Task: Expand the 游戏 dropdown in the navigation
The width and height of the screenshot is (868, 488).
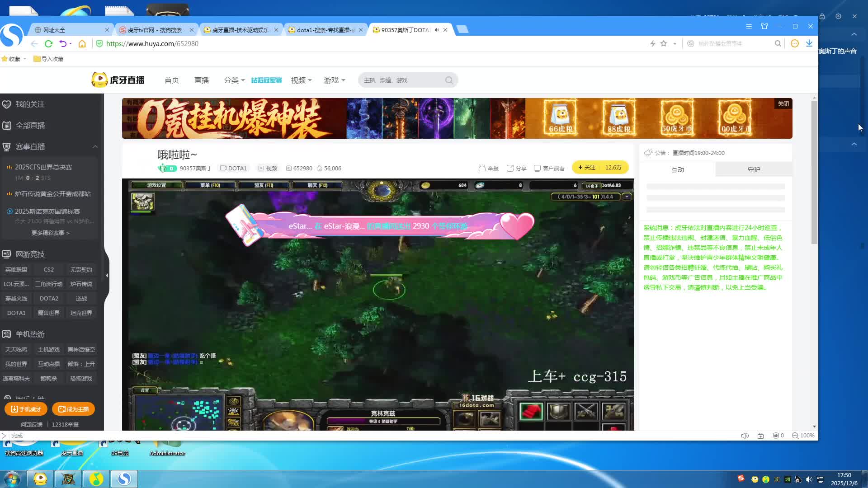Action: coord(334,80)
